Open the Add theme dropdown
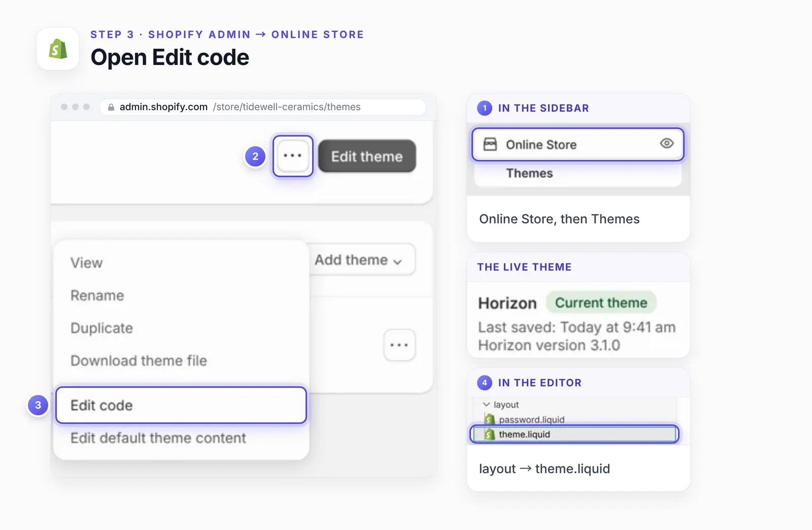This screenshot has height=530, width=812. 359,260
